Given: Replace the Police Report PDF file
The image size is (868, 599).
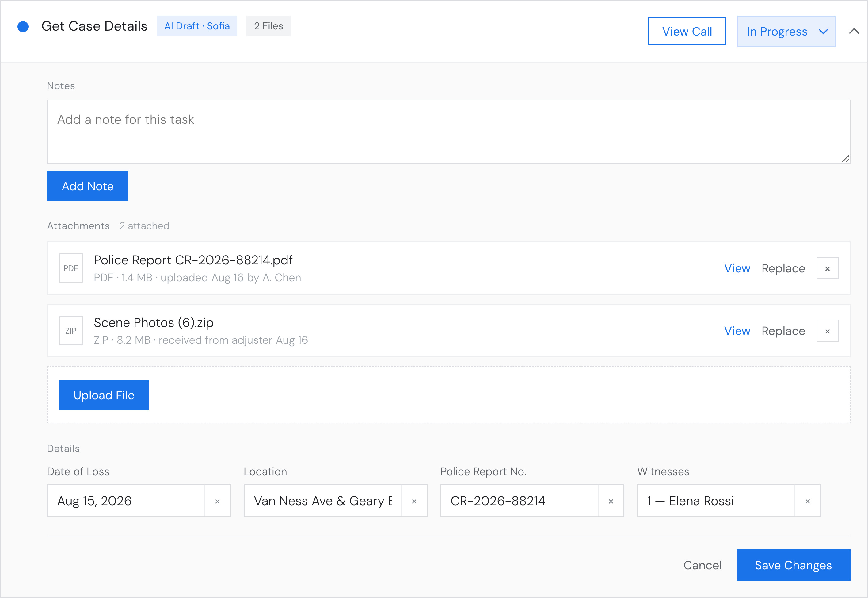Looking at the screenshot, I should tap(783, 268).
